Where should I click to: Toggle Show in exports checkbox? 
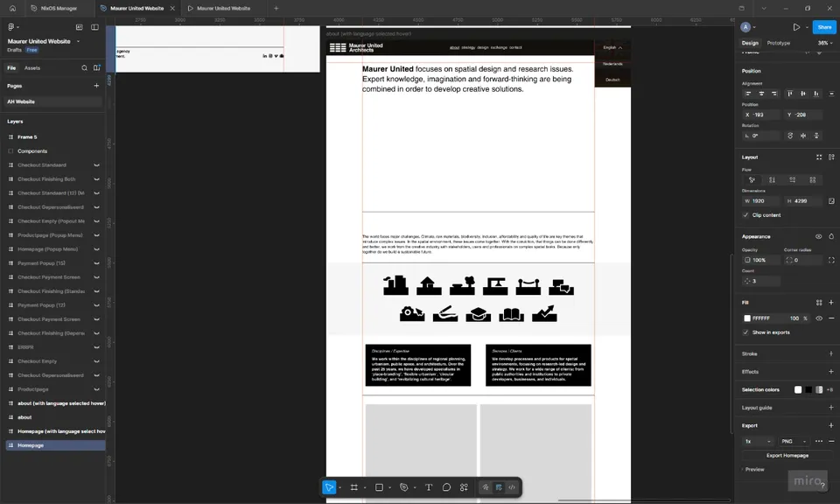[745, 332]
